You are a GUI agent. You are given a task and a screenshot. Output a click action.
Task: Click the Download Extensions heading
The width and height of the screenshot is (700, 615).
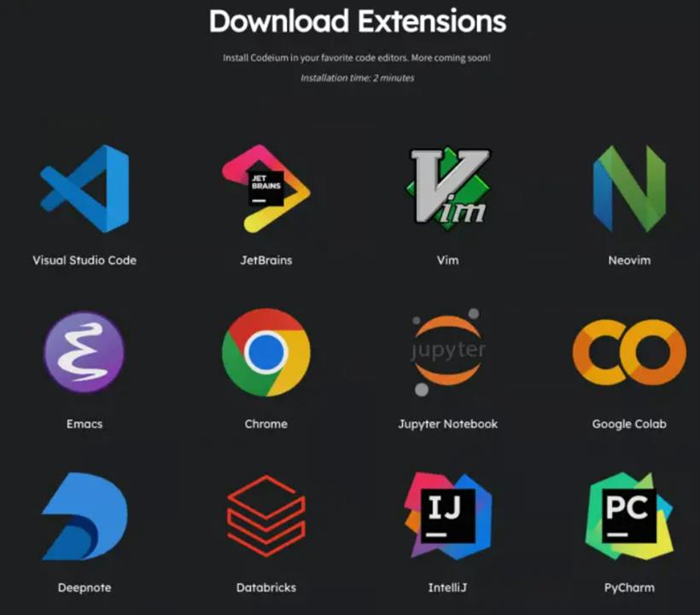click(x=358, y=21)
